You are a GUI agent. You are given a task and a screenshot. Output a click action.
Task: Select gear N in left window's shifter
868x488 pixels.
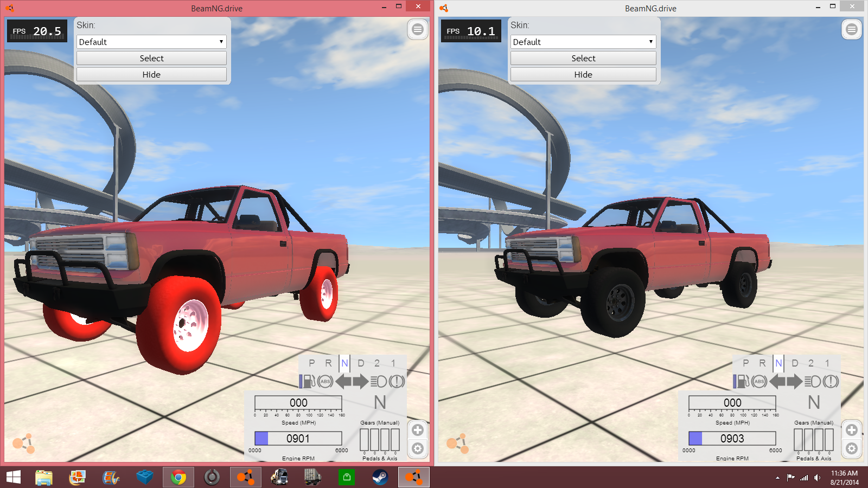pyautogui.click(x=344, y=363)
